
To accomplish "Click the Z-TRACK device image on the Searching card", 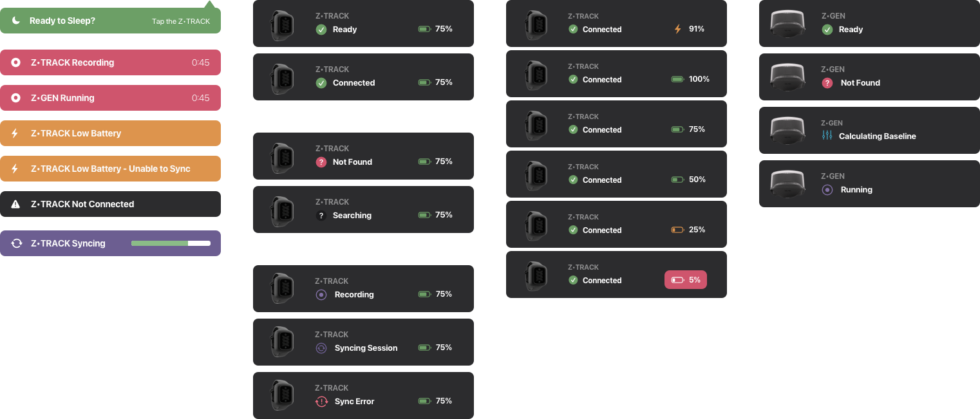I will tap(281, 209).
